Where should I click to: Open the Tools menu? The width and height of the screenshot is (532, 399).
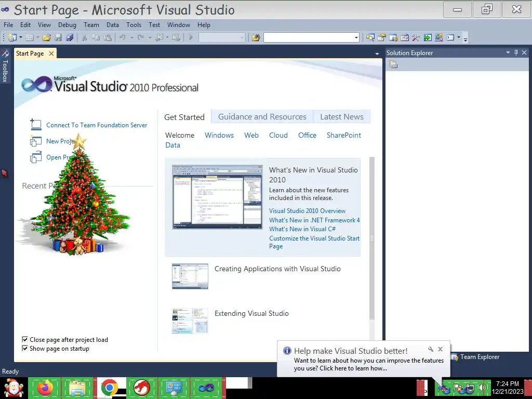(134, 25)
